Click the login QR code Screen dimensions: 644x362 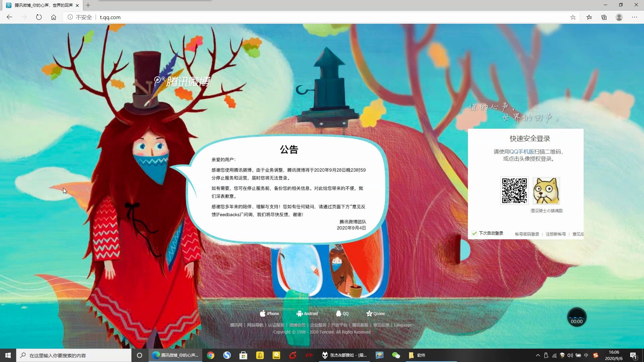point(514,191)
